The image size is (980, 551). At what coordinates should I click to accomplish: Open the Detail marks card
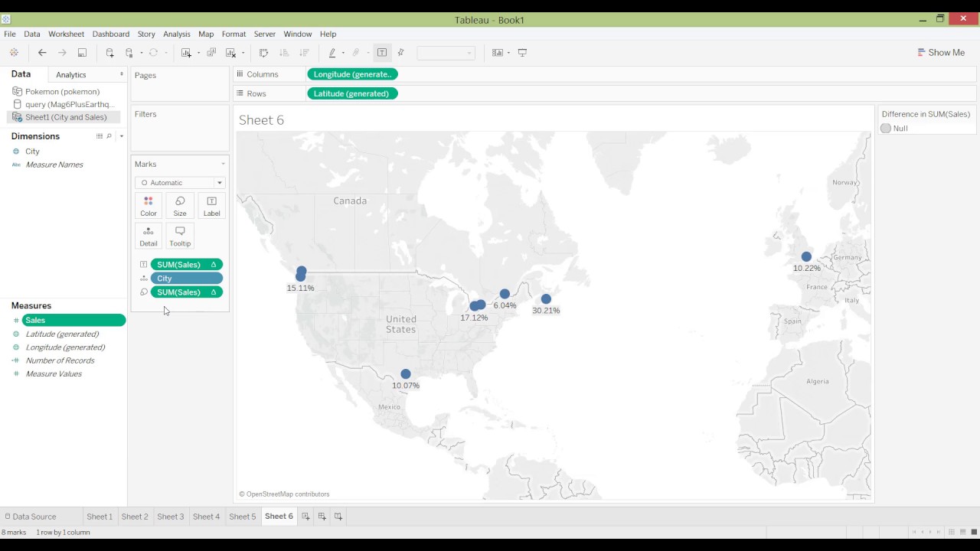149,236
